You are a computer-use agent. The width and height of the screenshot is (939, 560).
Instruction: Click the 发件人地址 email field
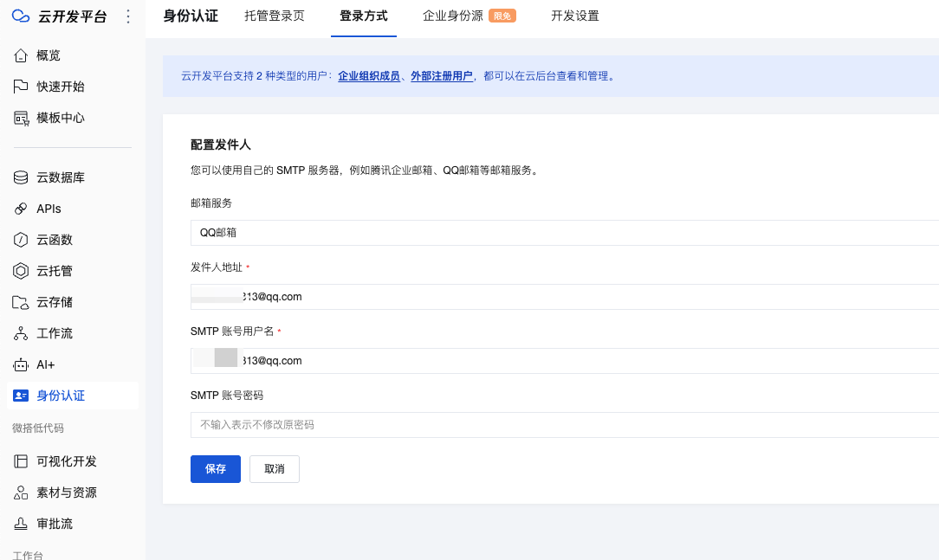tap(563, 297)
